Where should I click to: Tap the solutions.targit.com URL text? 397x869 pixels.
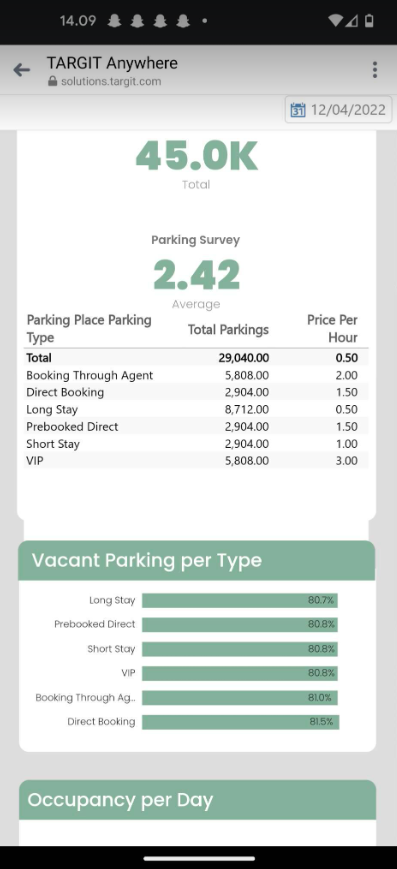tap(111, 81)
